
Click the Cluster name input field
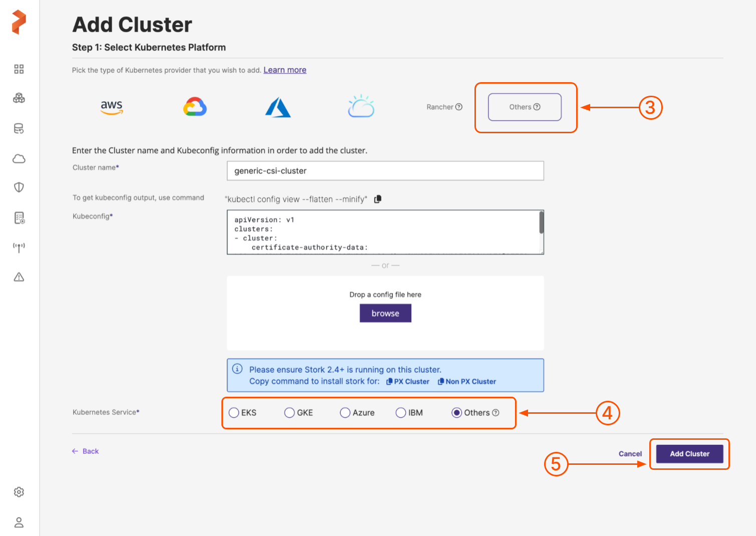coord(385,171)
